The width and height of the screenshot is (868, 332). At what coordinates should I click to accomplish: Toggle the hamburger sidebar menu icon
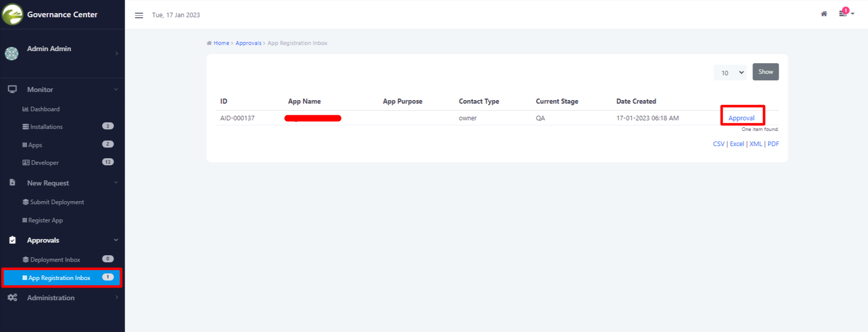(139, 15)
